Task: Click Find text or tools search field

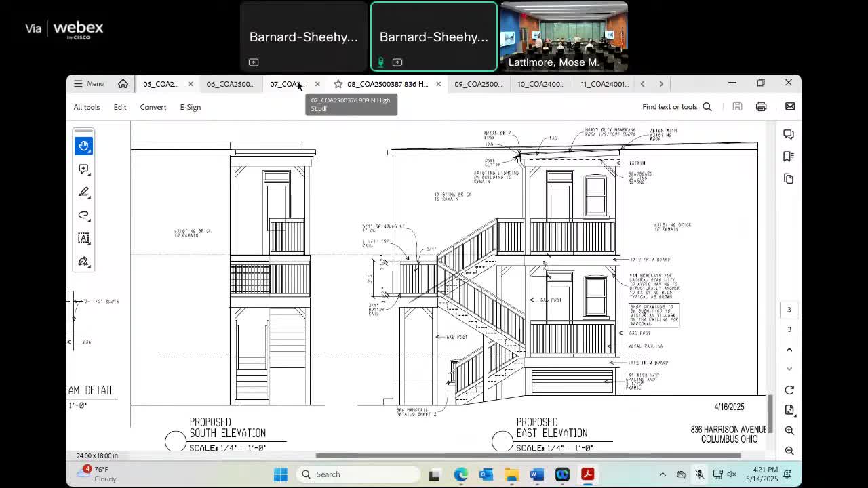Action: point(676,107)
